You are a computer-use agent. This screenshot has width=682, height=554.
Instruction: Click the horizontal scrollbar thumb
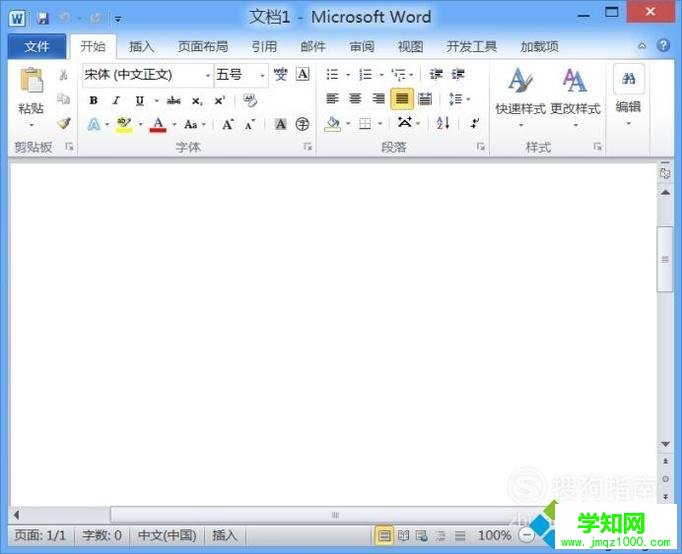(335, 515)
